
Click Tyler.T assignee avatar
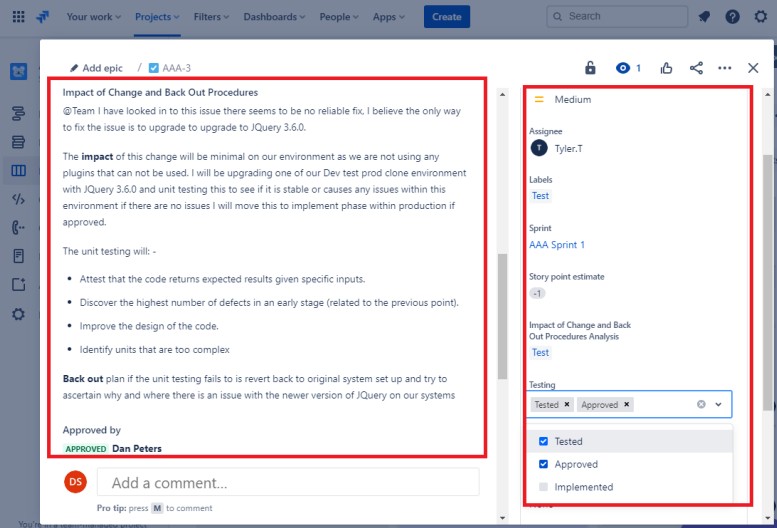point(539,148)
